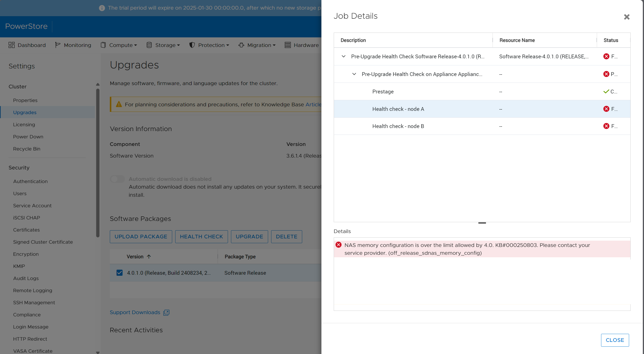Open the Dashboard via its grid icon
The width and height of the screenshot is (644, 354).
pos(12,45)
